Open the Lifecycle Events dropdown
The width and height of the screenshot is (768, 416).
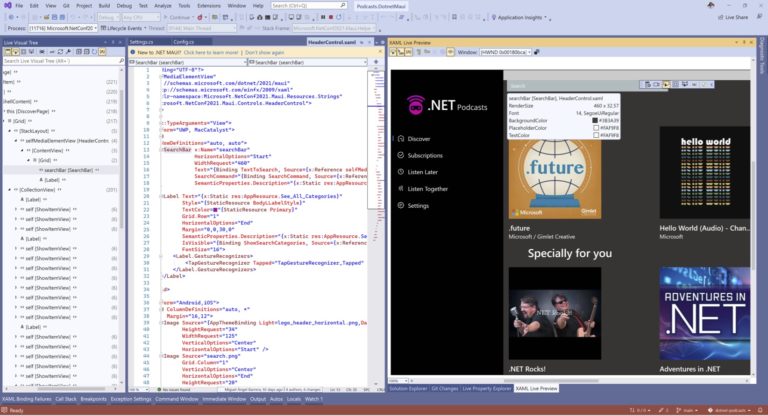[x=121, y=28]
